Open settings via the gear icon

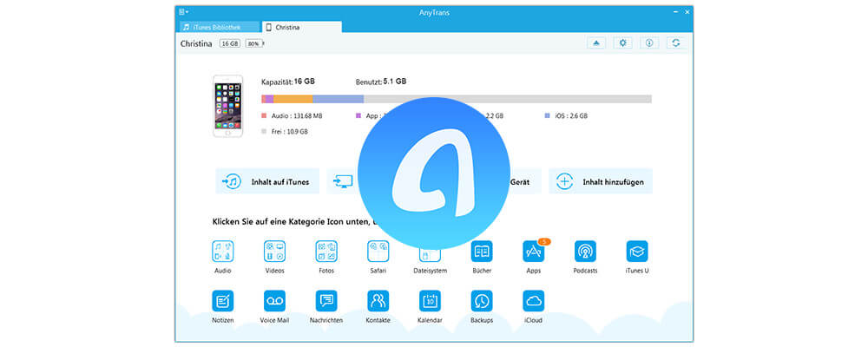(x=622, y=43)
